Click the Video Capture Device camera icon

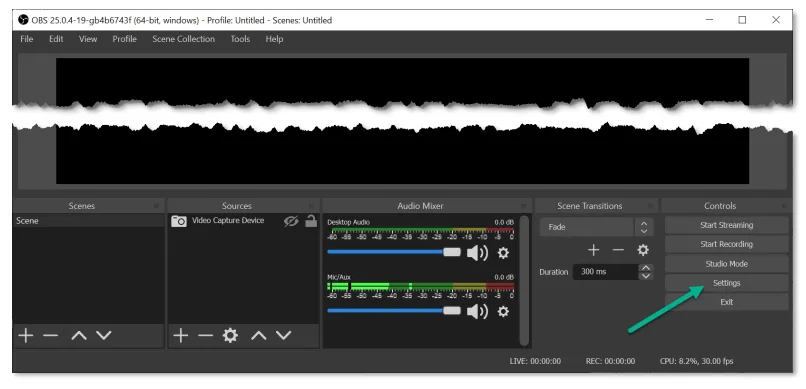tap(179, 221)
